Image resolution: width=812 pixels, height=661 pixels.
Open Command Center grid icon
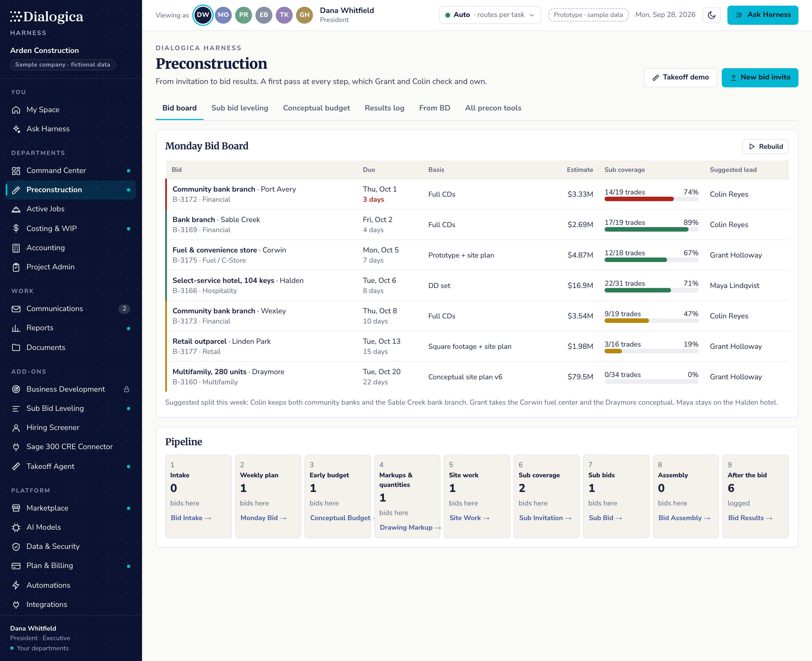16,170
